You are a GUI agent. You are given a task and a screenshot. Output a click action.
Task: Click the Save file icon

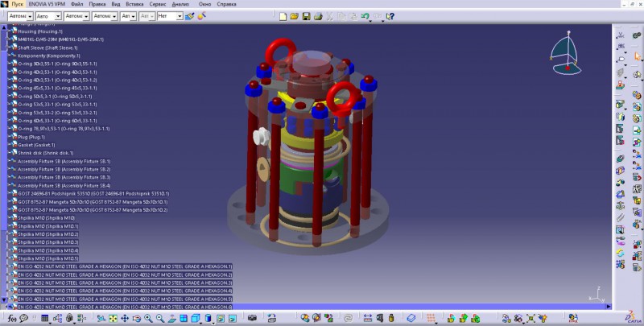[x=306, y=16]
